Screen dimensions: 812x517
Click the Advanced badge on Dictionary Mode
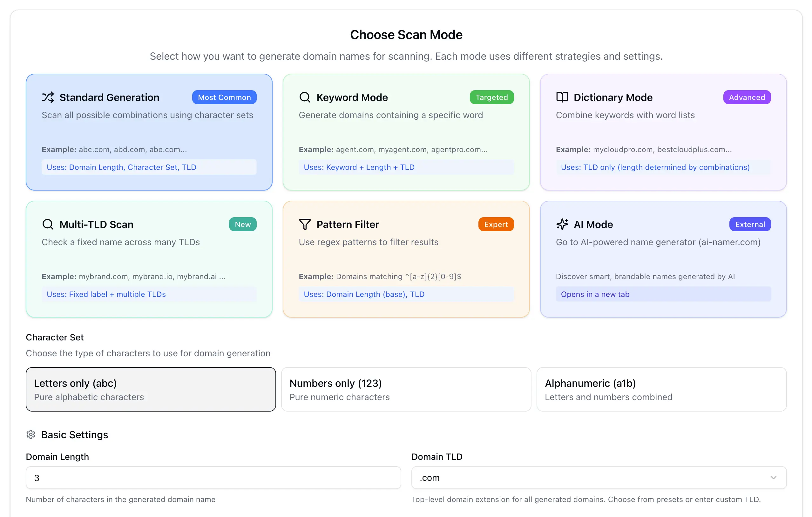(747, 97)
